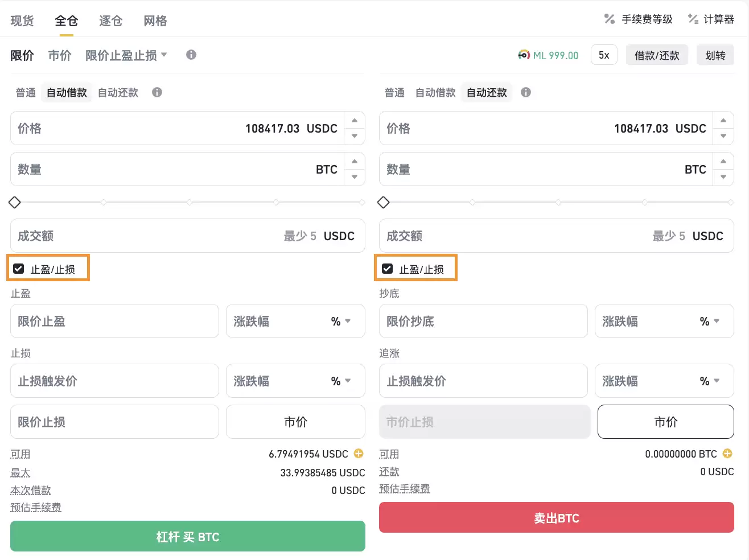Open the 涨跌幅 percentage dropdown in 止盈 section
The image size is (749, 560).
348,321
